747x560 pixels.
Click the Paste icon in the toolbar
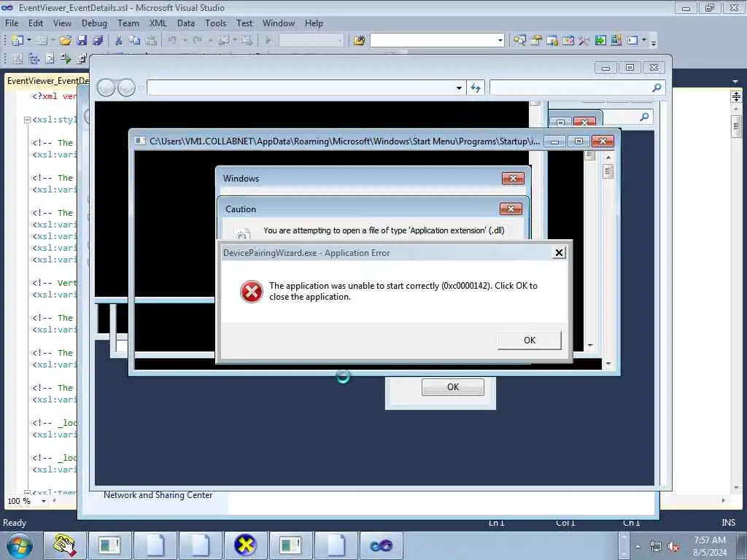point(151,41)
